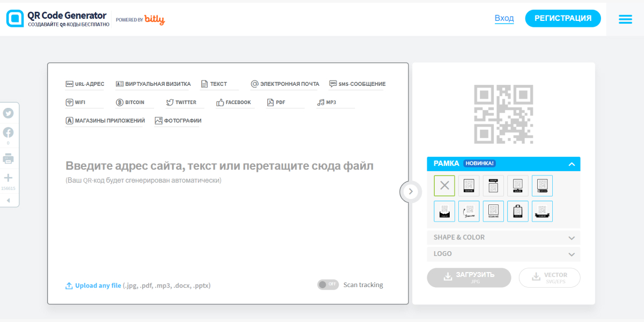644x322 pixels.
Task: Select the Электронная почта tab
Action: click(x=285, y=84)
